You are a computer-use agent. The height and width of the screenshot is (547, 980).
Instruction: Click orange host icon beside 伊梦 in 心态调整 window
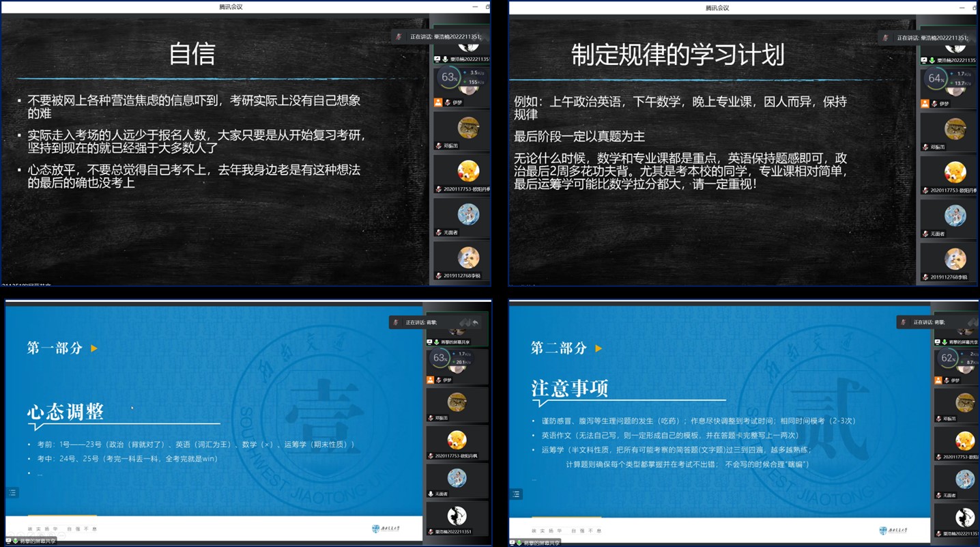click(430, 380)
